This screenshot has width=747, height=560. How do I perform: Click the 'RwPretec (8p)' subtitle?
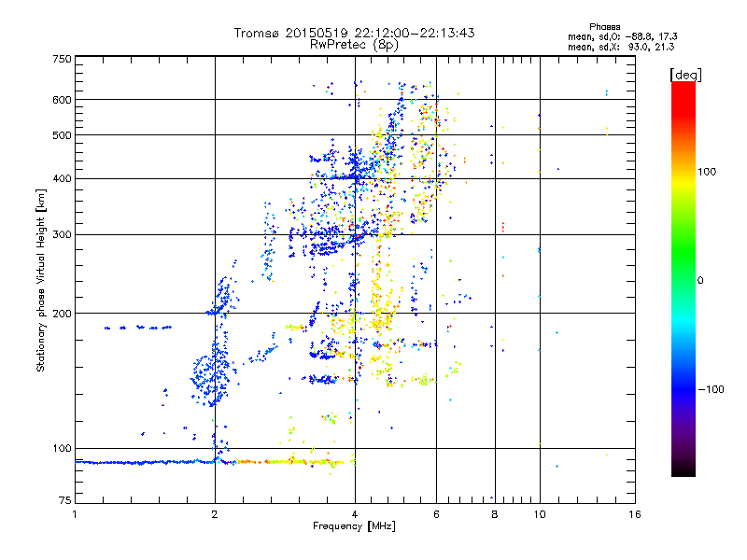354,45
